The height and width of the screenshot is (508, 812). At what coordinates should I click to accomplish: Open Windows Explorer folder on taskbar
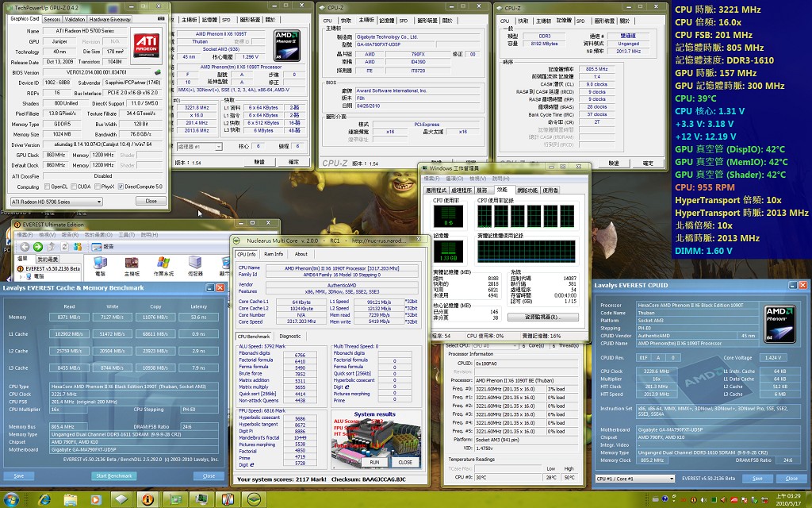(71, 500)
